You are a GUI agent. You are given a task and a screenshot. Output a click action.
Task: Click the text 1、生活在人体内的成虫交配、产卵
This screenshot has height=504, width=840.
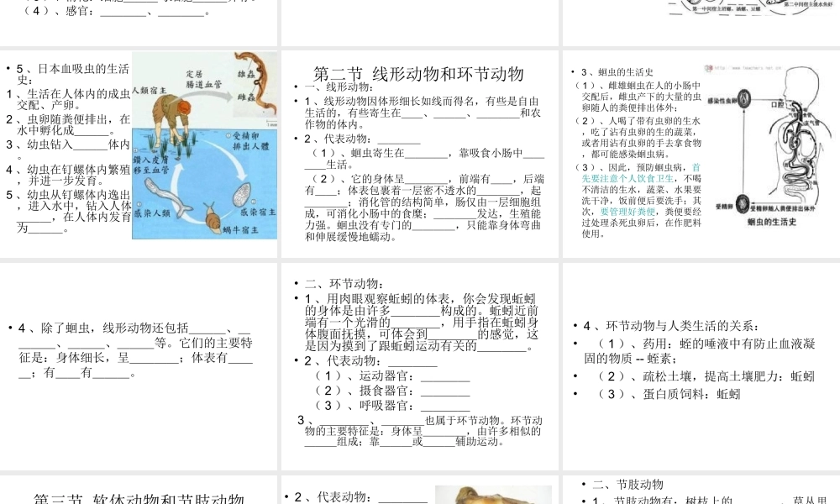69,100
